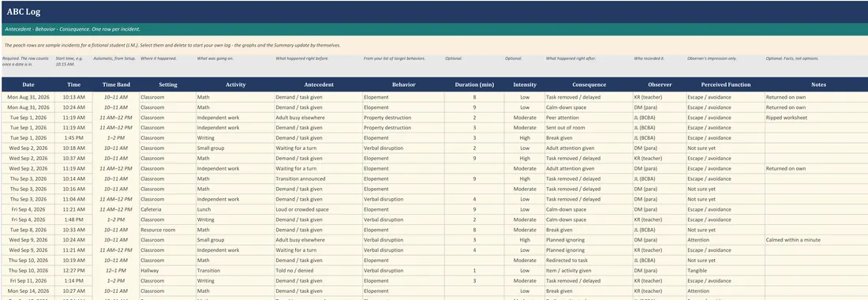Select the 10:19 AM time cell
This screenshot has width=868, height=300.
[x=73, y=261]
